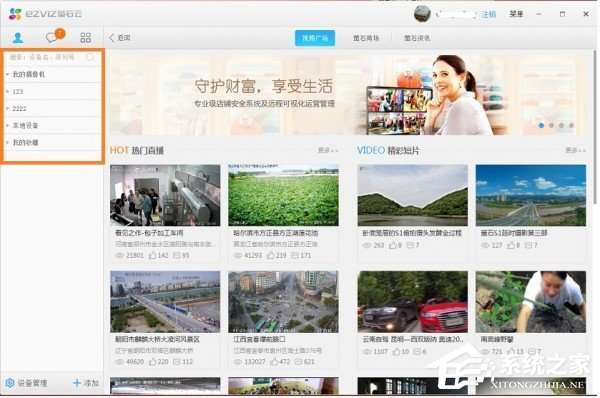Click the search magnifier in device search box
Screen dimensions: 600x398
90,57
